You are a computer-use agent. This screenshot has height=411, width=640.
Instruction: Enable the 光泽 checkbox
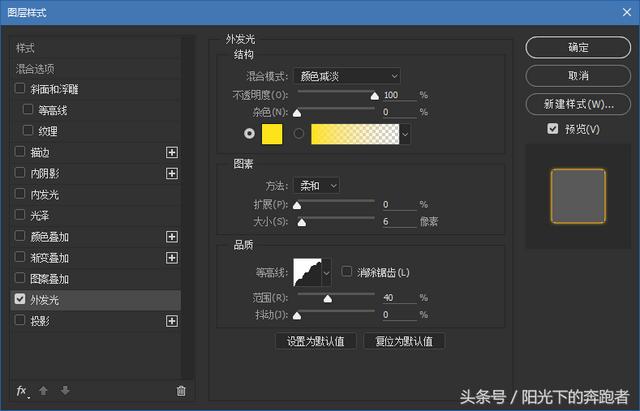(x=20, y=215)
